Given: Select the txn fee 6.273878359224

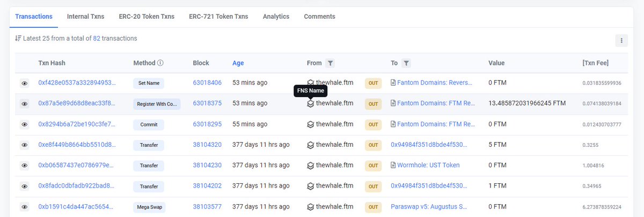Looking at the screenshot, I should [x=602, y=207].
